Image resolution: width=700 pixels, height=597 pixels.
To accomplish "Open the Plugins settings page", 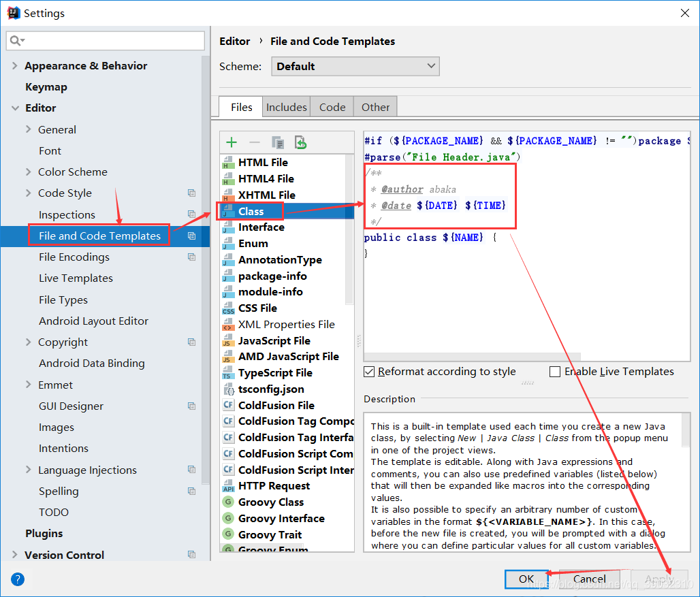I will point(44,534).
